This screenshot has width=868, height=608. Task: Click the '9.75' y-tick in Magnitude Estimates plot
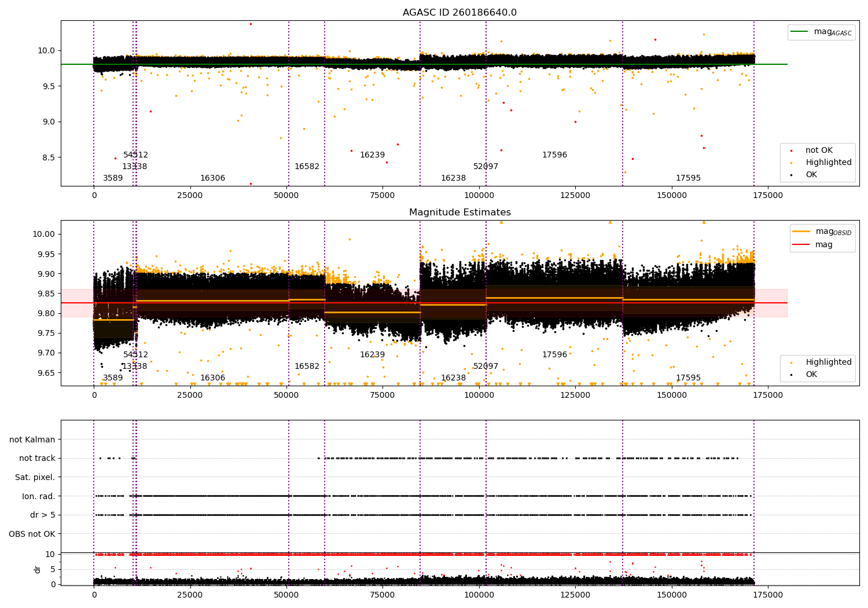tap(46, 333)
